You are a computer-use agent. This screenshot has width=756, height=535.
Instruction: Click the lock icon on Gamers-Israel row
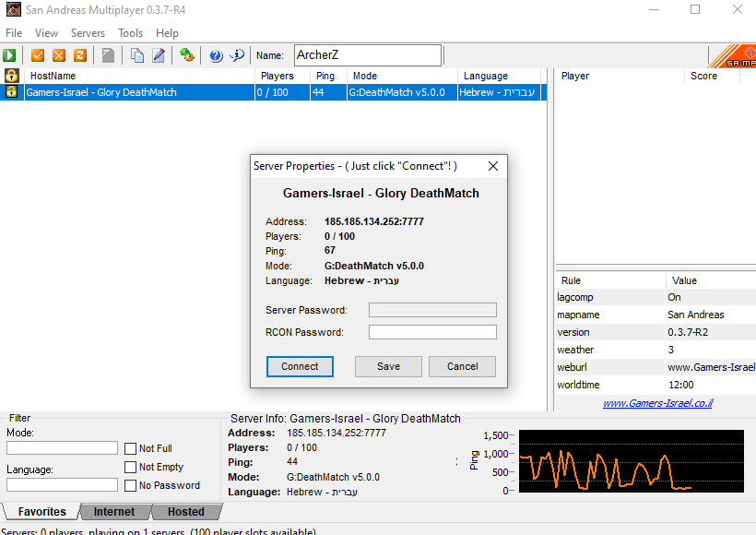12,91
